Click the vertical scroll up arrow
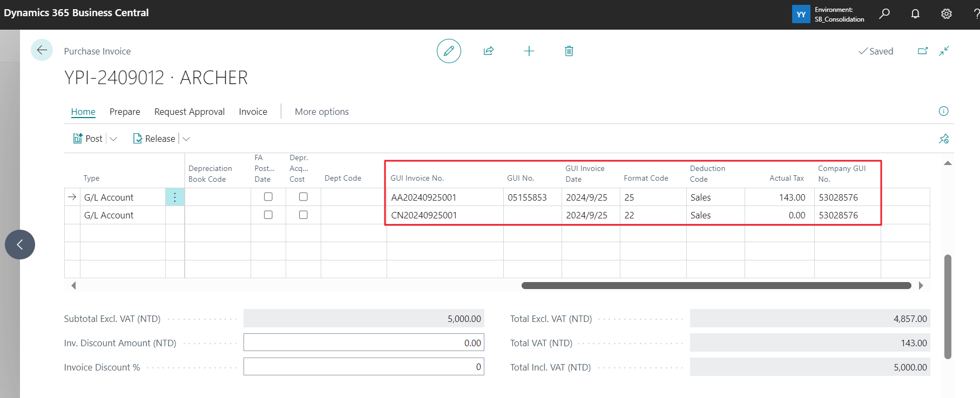 pos(948,163)
